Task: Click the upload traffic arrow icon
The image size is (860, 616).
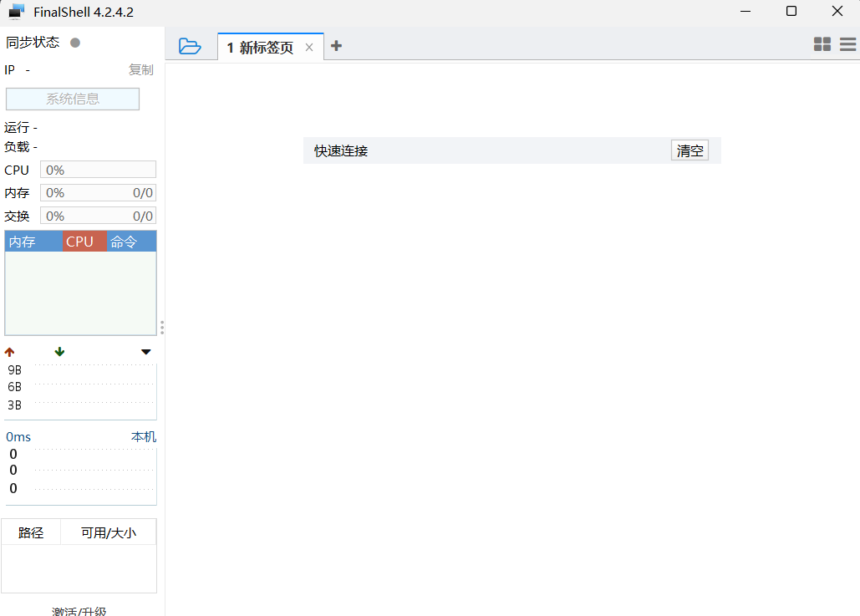Action: click(x=9, y=351)
